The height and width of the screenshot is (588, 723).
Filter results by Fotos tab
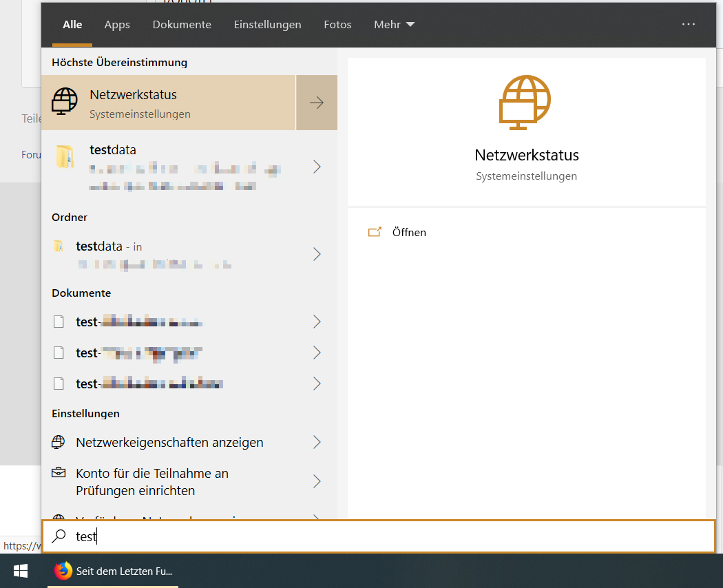[x=337, y=24]
